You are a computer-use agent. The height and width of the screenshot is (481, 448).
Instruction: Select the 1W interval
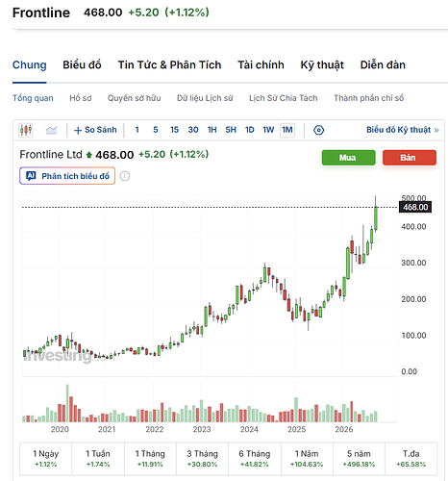(268, 130)
